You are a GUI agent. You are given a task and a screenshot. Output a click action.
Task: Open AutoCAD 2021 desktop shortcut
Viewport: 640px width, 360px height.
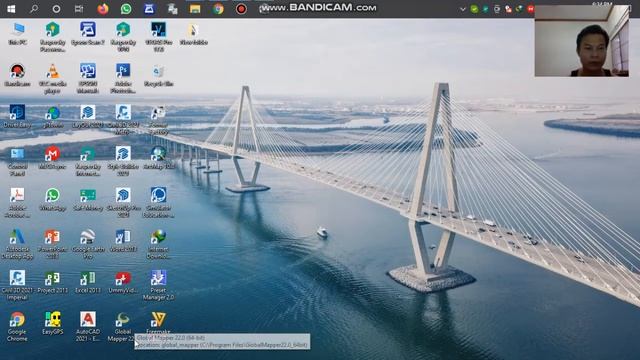(88, 327)
